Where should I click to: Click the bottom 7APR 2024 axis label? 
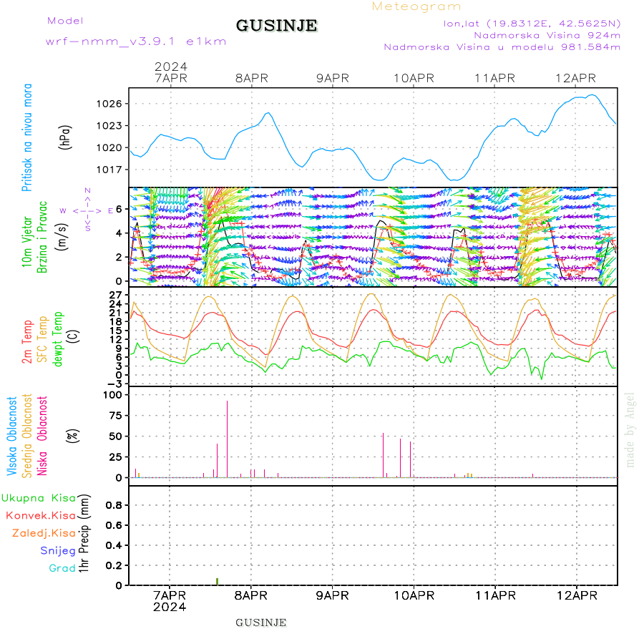click(170, 601)
